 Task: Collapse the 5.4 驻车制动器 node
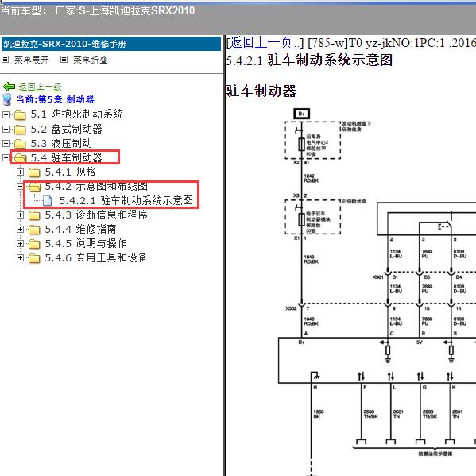(x=6, y=157)
